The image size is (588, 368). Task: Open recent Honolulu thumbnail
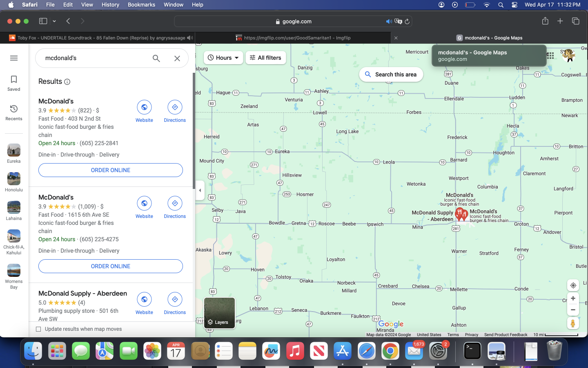(x=14, y=182)
